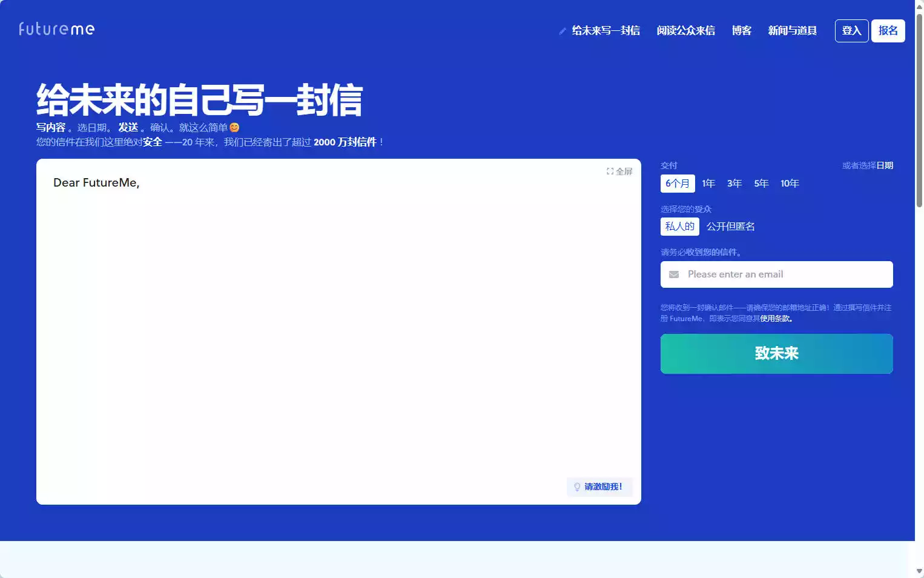
Task: Click the 致未来 send button
Action: pos(777,354)
